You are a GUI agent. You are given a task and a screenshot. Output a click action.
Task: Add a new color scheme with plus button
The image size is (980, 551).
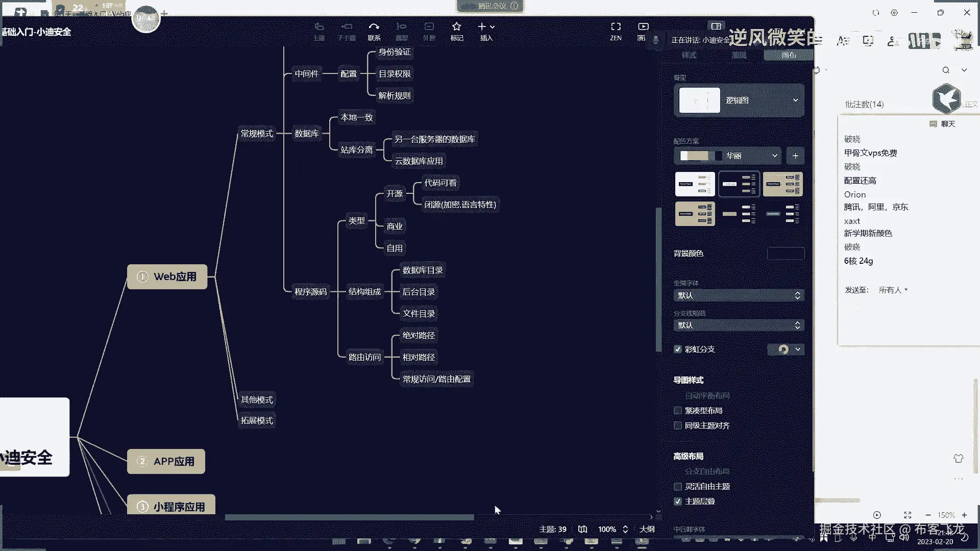pyautogui.click(x=795, y=156)
